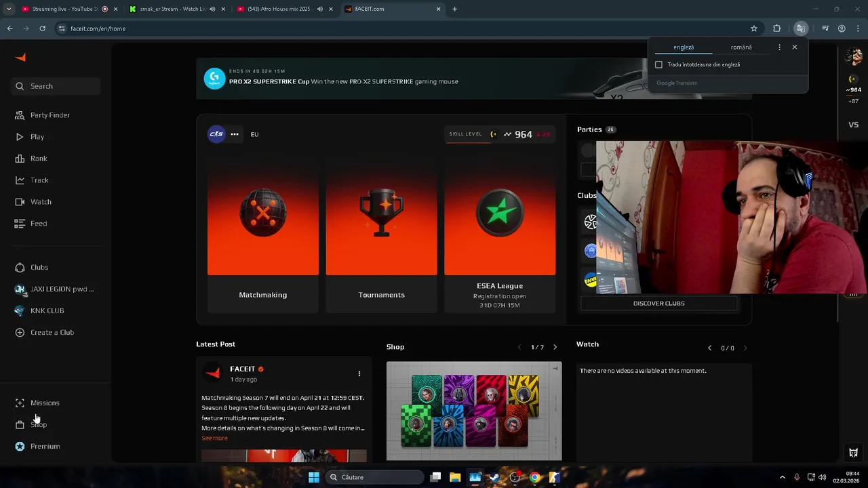Go to previous Watch video
This screenshot has height=488, width=868.
[709, 348]
